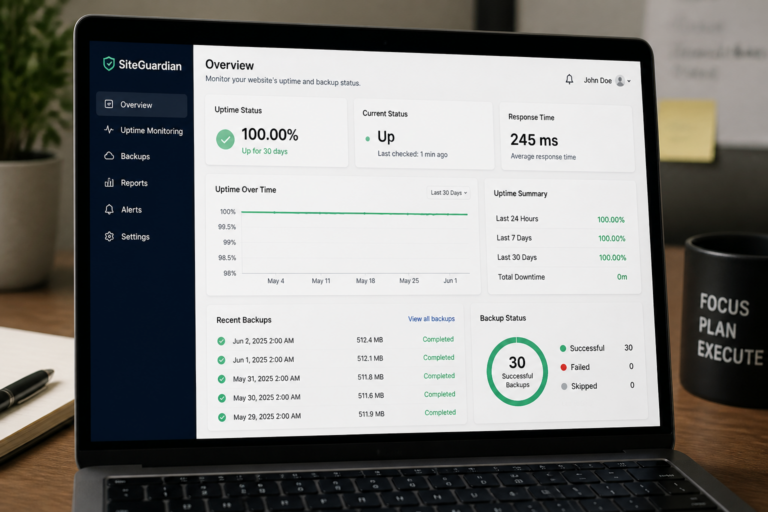The image size is (768, 512).
Task: Click the May 18 chart axis label
Action: point(365,281)
